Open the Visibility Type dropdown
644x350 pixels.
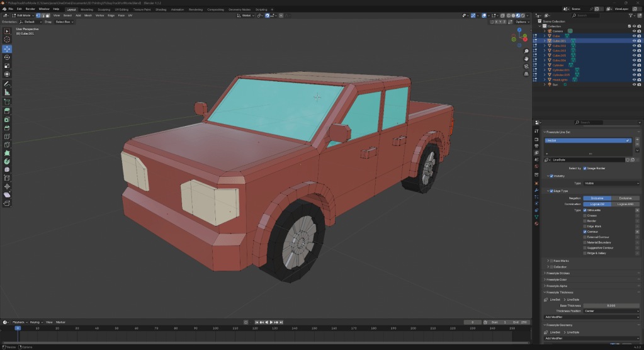tap(611, 183)
